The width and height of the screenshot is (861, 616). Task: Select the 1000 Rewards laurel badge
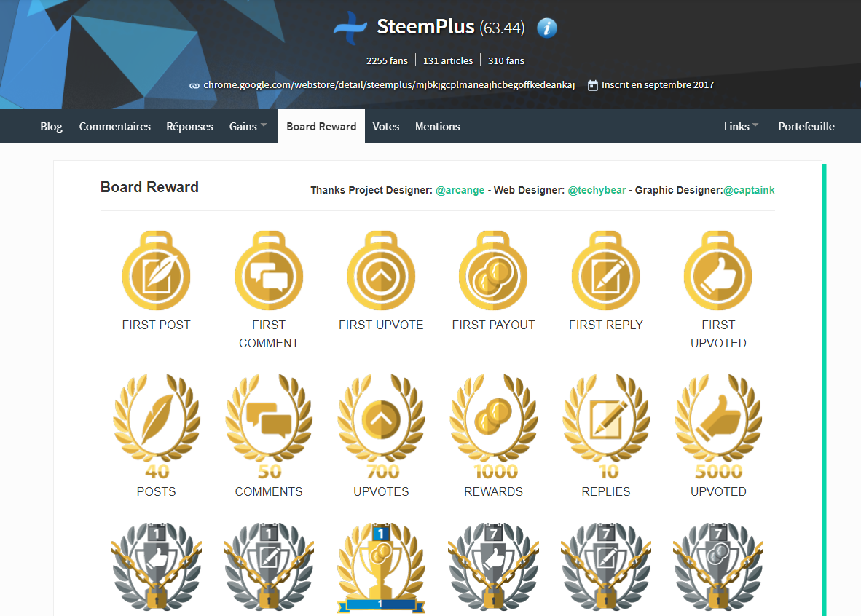(493, 426)
